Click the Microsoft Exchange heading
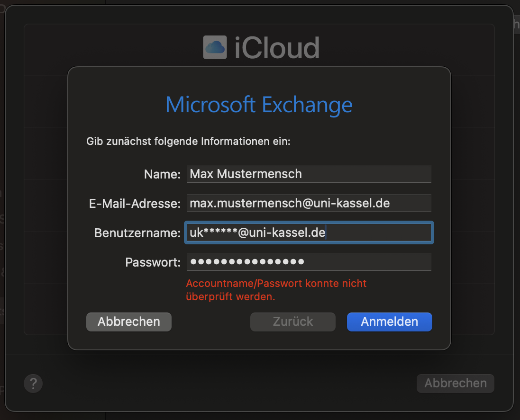 [x=259, y=105]
